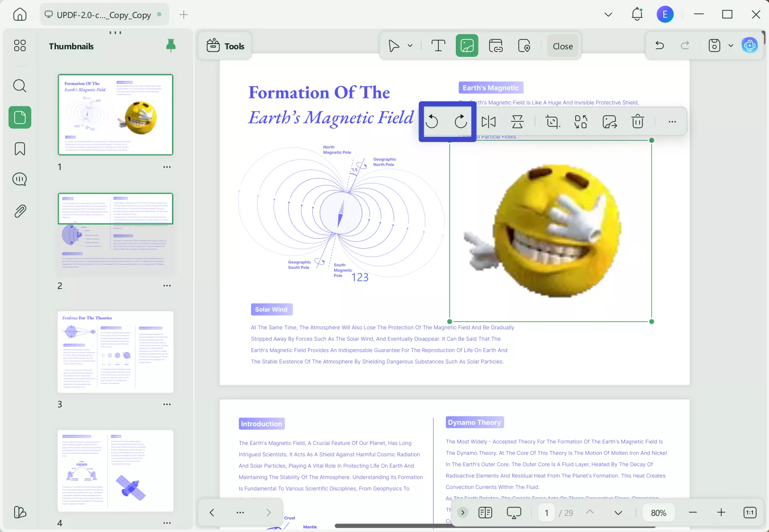
Task: Select the Text edit tool
Action: click(438, 46)
